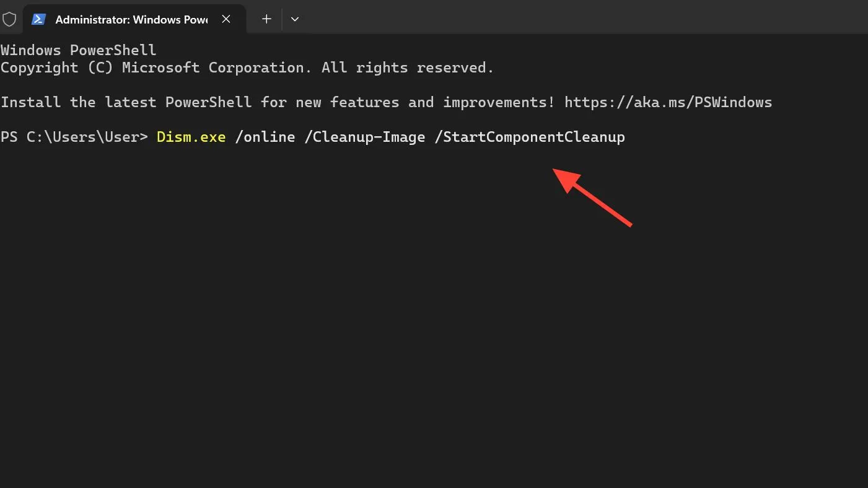Click the PowerShell icon on the tab
The image size is (868, 488).
tap(39, 19)
